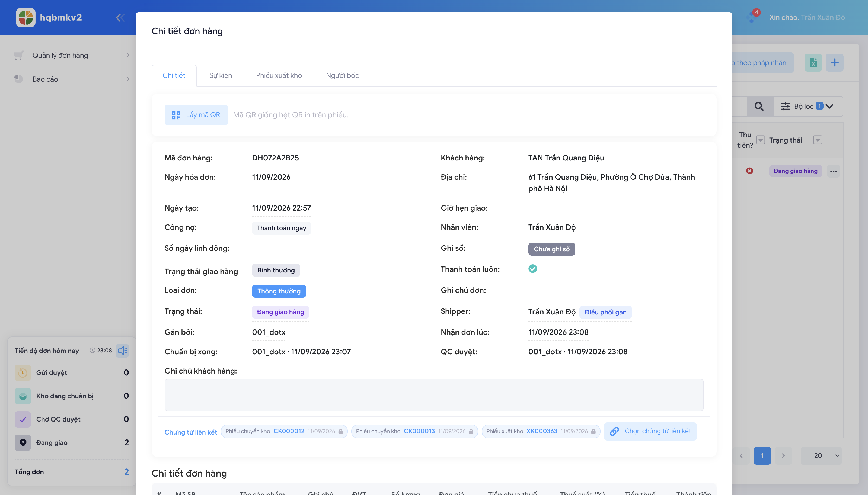Click the hqbmkv2 app logo
Viewport: 868px width, 495px height.
point(25,17)
